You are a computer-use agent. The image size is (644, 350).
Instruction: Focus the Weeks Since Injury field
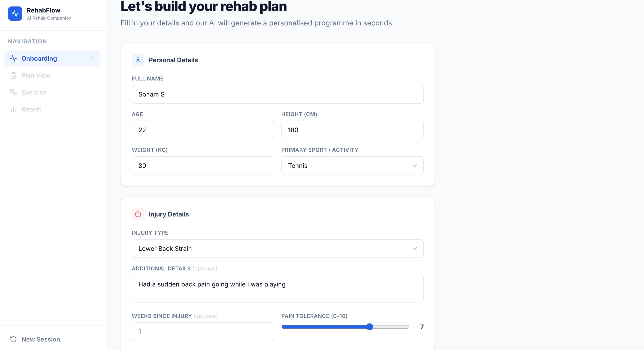point(203,332)
